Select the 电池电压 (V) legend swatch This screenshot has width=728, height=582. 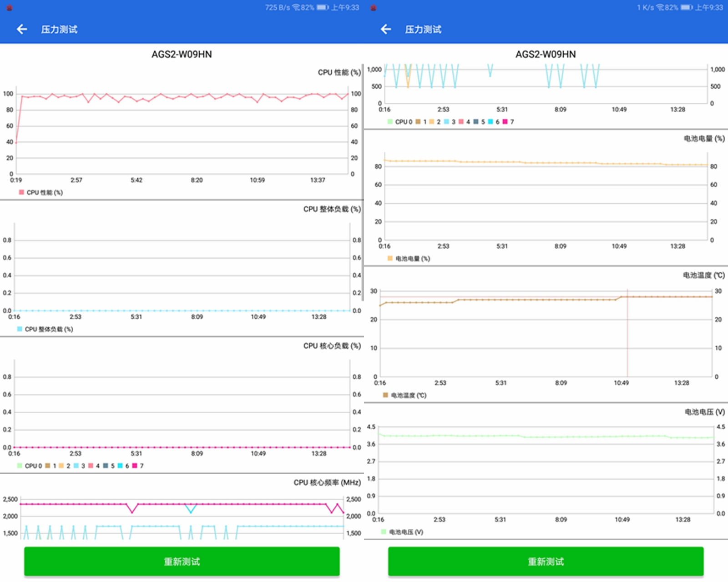pyautogui.click(x=384, y=532)
